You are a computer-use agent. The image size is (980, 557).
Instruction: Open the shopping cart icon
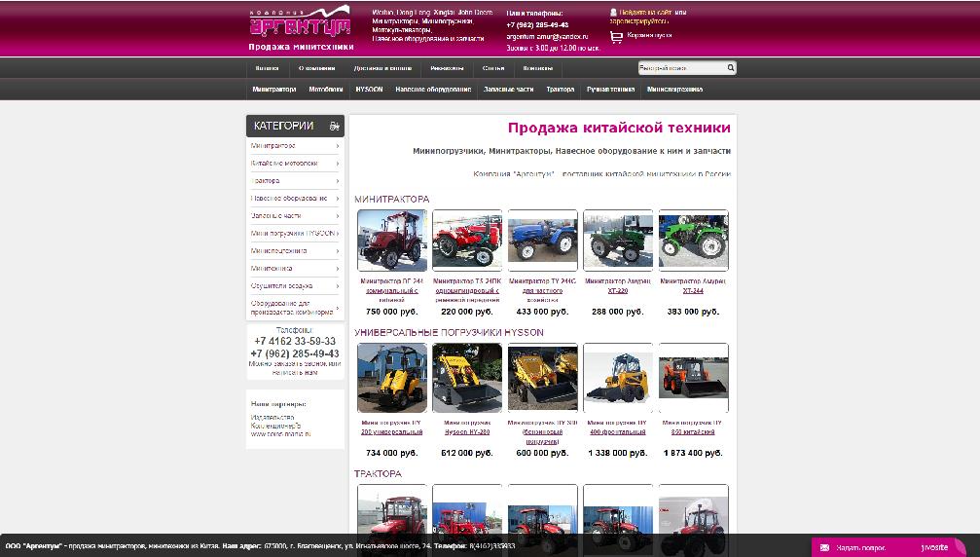coord(616,37)
